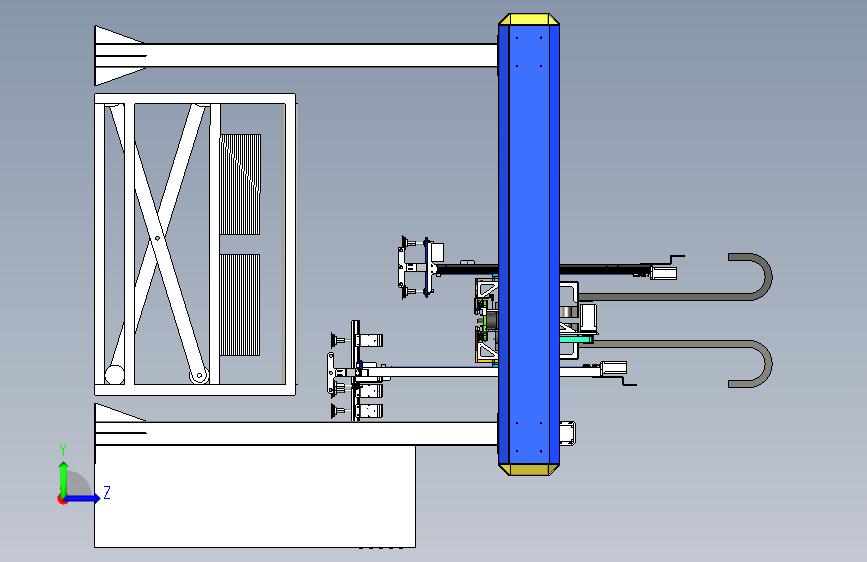Select the green Y axis arrow of triad
This screenshot has height=562, width=867.
pyautogui.click(x=64, y=478)
